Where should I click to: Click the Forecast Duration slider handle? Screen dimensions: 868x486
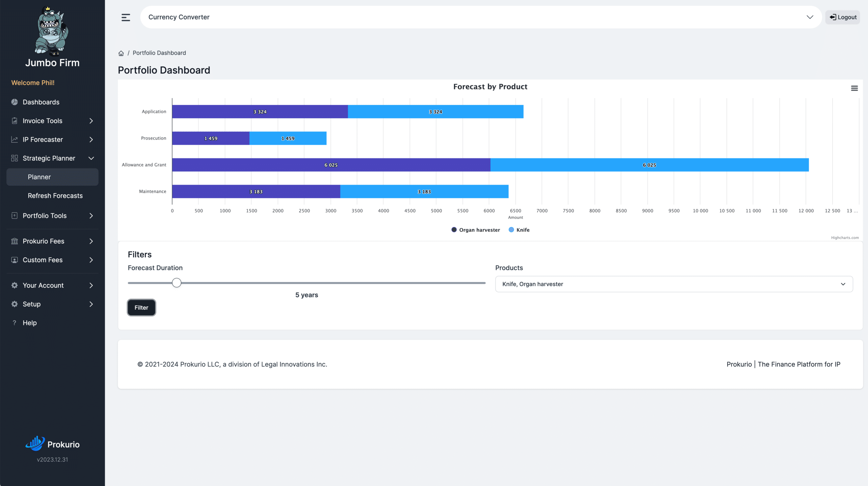point(177,283)
